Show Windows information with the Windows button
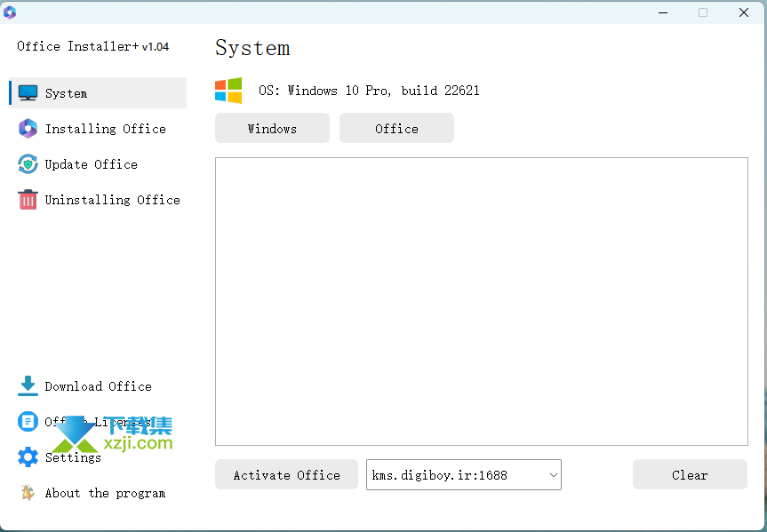This screenshot has width=767, height=532. tap(272, 128)
